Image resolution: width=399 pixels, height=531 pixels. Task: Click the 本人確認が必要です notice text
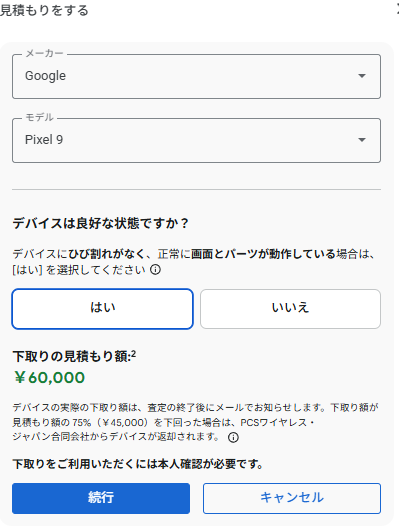(x=138, y=464)
